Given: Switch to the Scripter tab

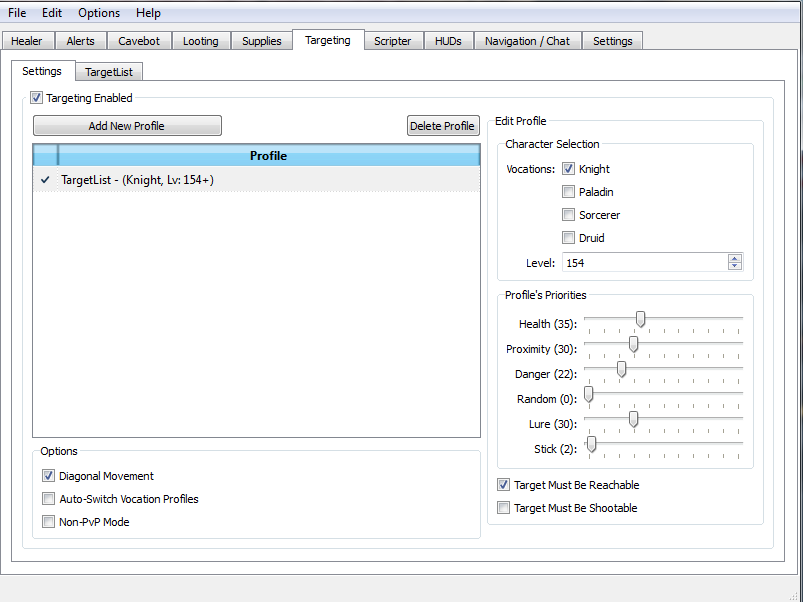Looking at the screenshot, I should pos(392,41).
